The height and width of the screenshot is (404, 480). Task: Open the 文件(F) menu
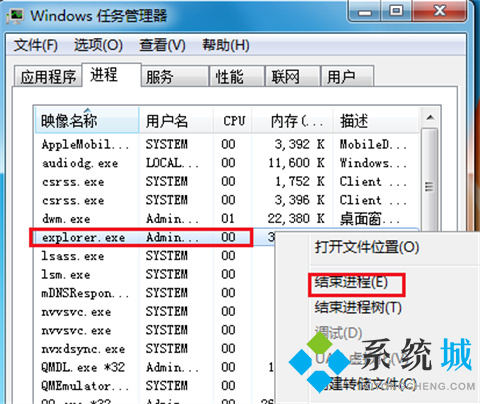pos(36,45)
